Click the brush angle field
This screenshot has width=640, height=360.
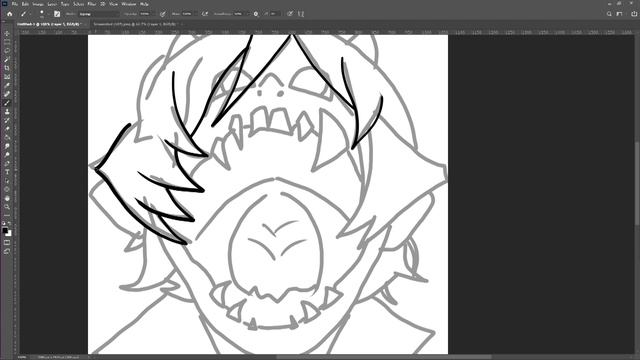pos(274,14)
